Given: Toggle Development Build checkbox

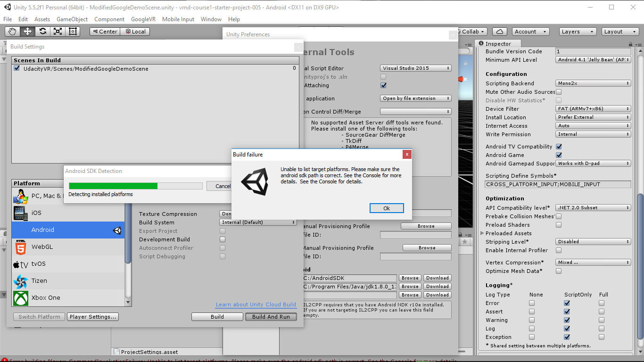Looking at the screenshot, I should pyautogui.click(x=223, y=239).
